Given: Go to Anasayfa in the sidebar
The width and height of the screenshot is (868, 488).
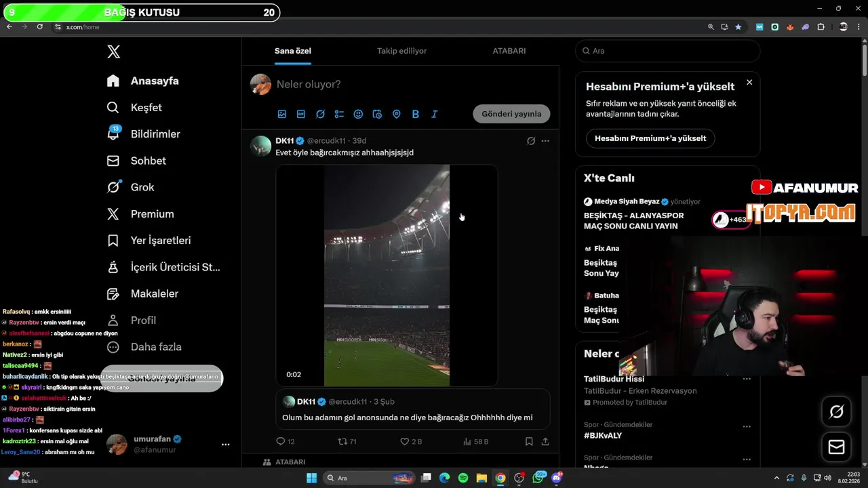Looking at the screenshot, I should point(143,81).
